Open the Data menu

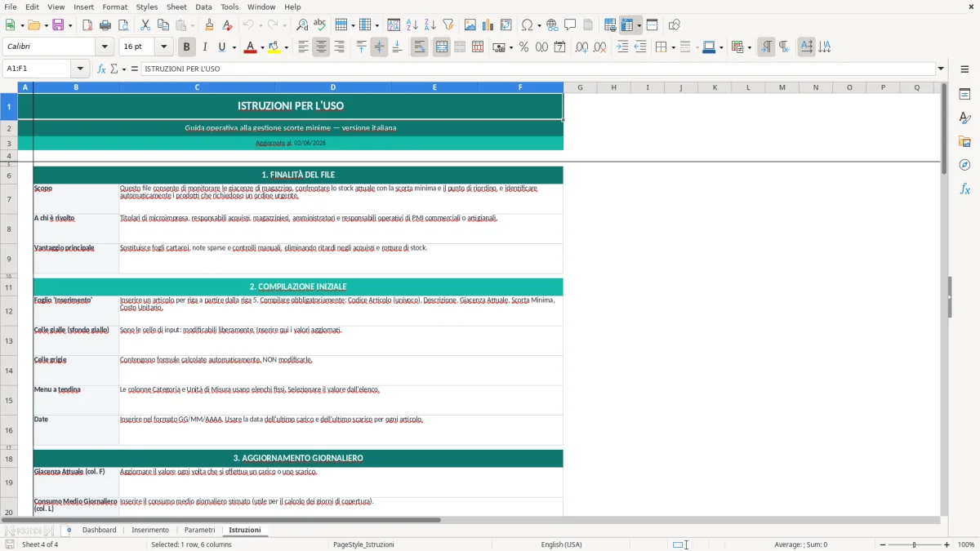[x=203, y=7]
